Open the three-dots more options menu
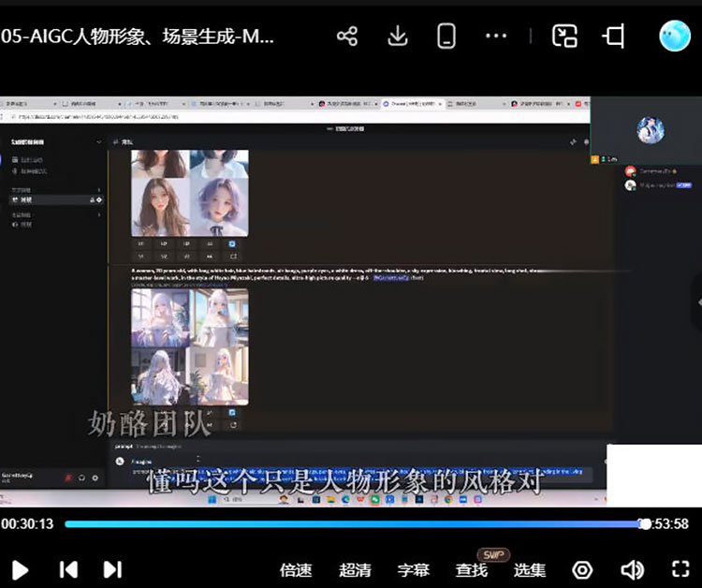The width and height of the screenshot is (702, 588). (x=495, y=37)
